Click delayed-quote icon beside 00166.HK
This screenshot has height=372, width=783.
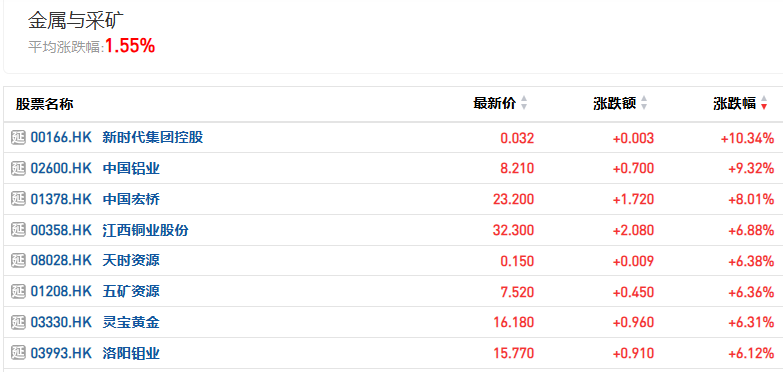pyautogui.click(x=18, y=137)
